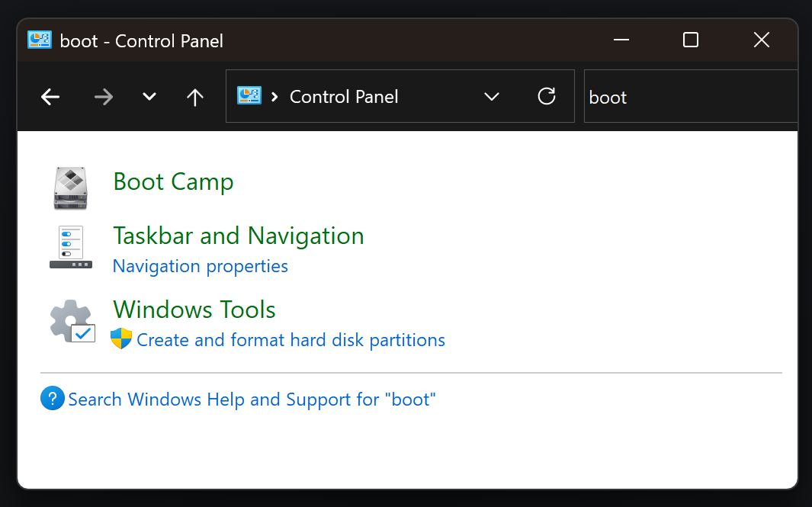The image size is (812, 507).
Task: Click the Windows Tools gear icon
Action: [72, 321]
